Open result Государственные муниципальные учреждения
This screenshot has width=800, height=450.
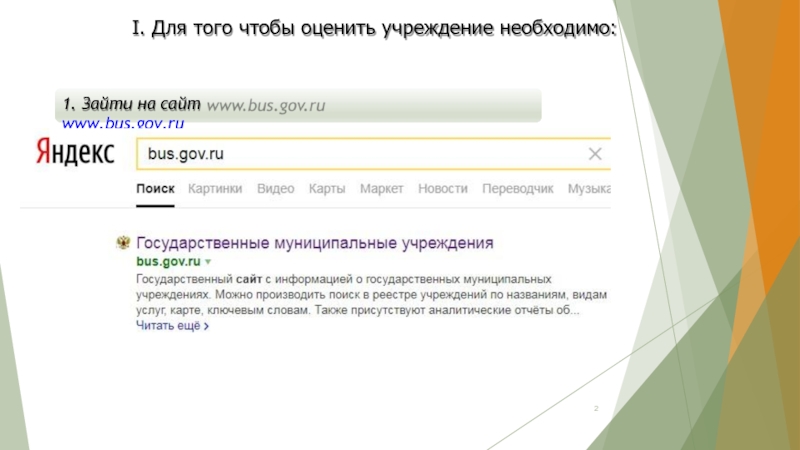pos(315,243)
